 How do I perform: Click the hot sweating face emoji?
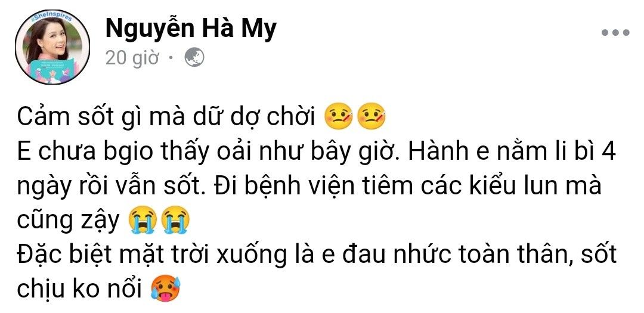(x=166, y=289)
